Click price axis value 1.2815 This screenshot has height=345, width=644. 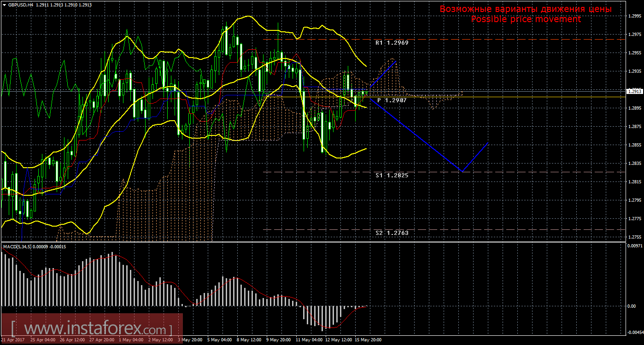(x=635, y=182)
